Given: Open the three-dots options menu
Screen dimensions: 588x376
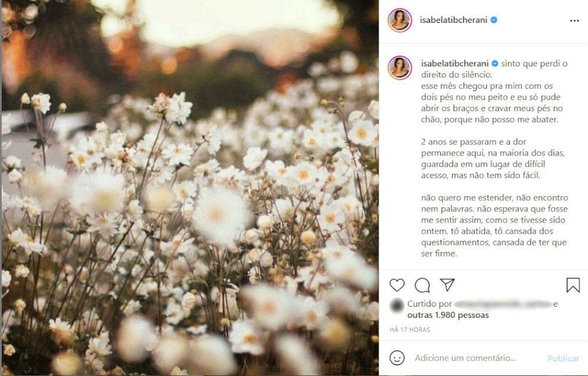Looking at the screenshot, I should click(x=574, y=21).
